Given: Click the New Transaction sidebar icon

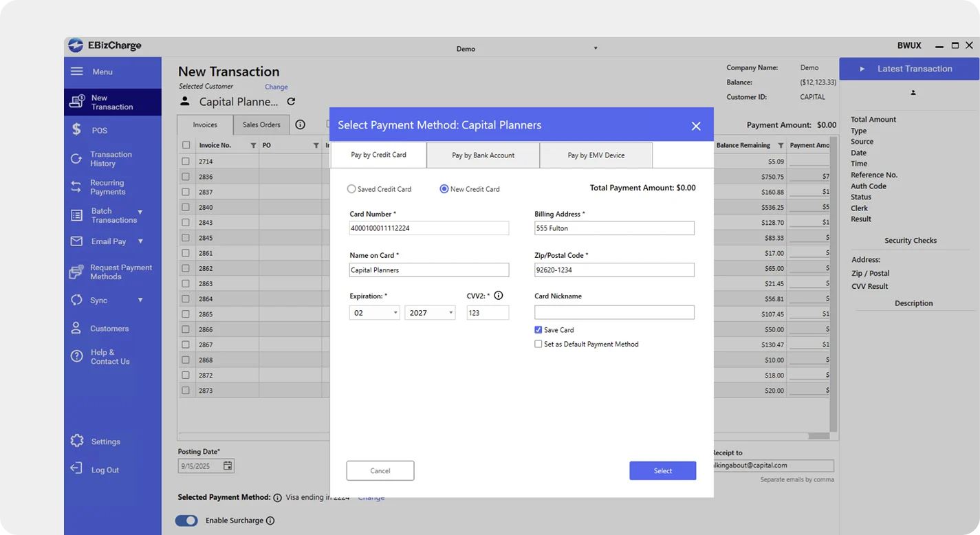Looking at the screenshot, I should pos(77,102).
